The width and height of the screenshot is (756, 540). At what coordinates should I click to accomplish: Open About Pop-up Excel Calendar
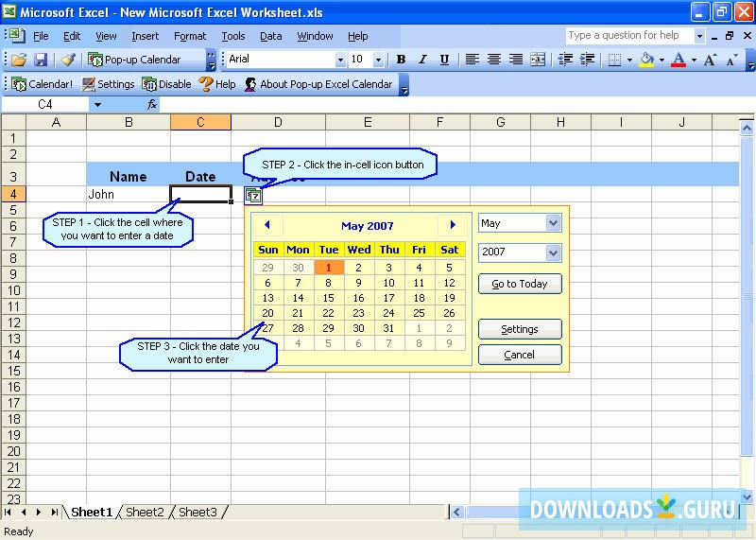click(x=318, y=84)
